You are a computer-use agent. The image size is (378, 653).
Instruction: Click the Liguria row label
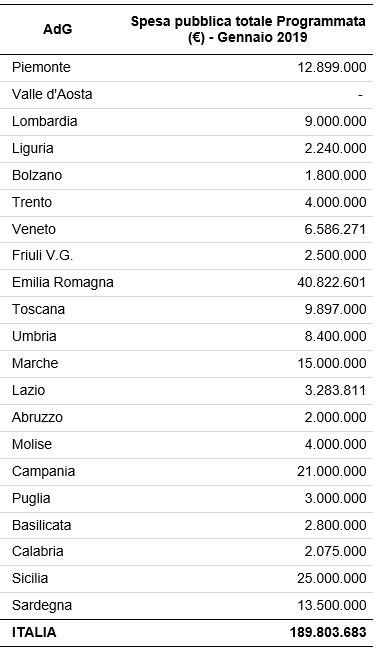click(x=33, y=149)
